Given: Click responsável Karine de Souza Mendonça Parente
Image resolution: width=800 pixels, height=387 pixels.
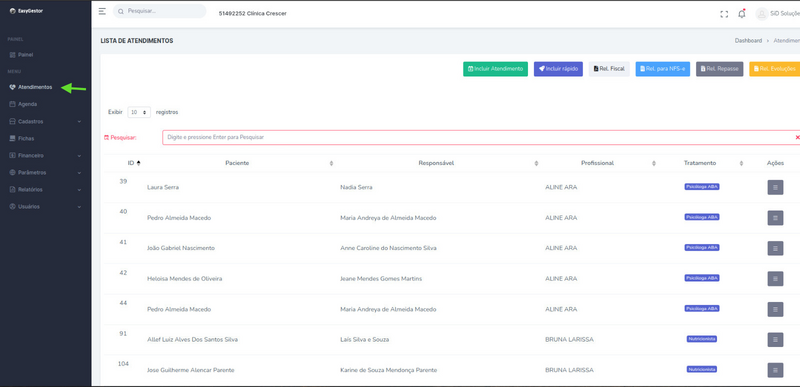Looking at the screenshot, I should 388,370.
